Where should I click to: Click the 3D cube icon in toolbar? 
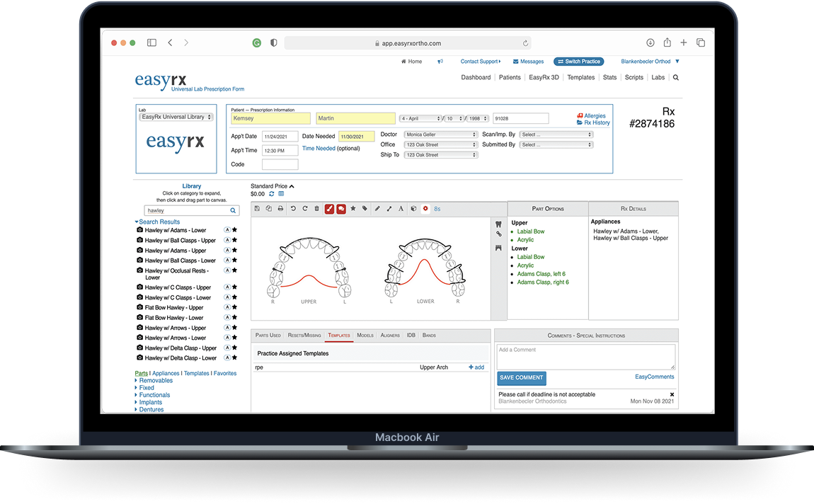point(413,209)
